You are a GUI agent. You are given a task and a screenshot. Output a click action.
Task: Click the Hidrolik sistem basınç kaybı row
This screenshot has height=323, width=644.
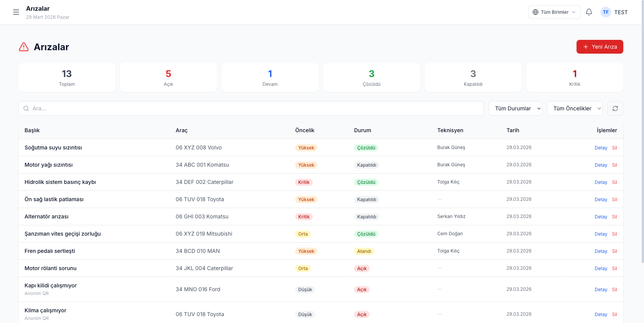pyautogui.click(x=60, y=182)
